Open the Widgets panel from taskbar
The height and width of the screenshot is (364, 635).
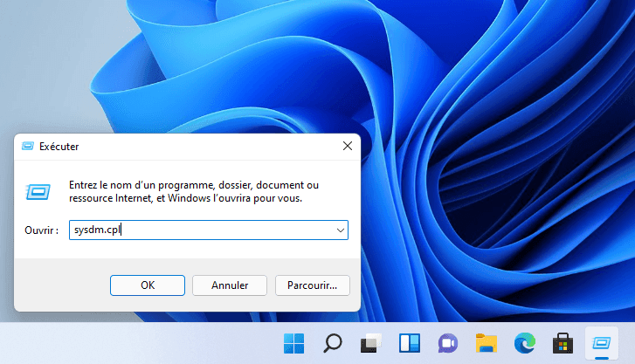click(410, 343)
